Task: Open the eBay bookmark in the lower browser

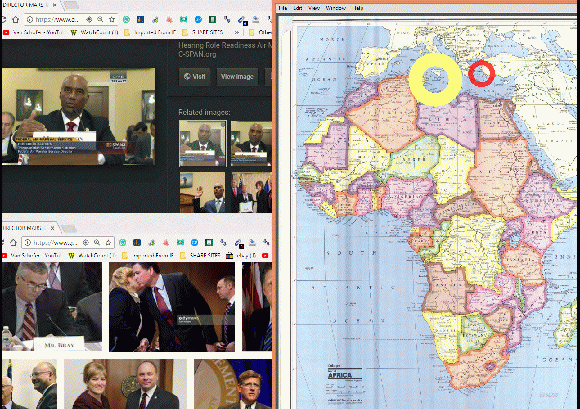Action: [242, 256]
